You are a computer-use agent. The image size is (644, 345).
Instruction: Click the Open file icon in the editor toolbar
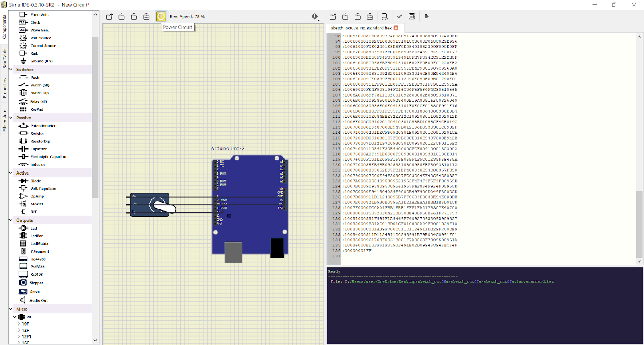(x=345, y=16)
